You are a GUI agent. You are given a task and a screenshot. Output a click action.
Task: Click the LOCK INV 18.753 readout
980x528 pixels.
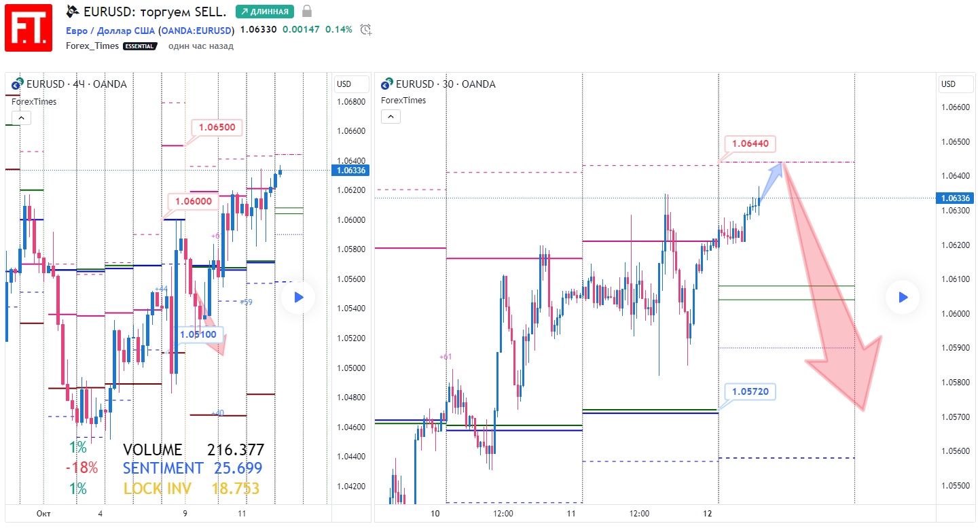(x=191, y=489)
